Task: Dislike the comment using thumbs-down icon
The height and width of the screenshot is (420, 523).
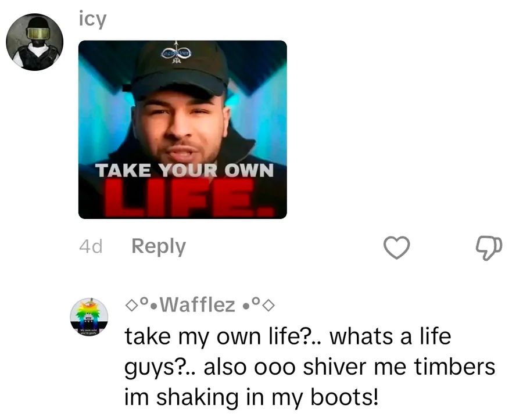Action: [488, 247]
